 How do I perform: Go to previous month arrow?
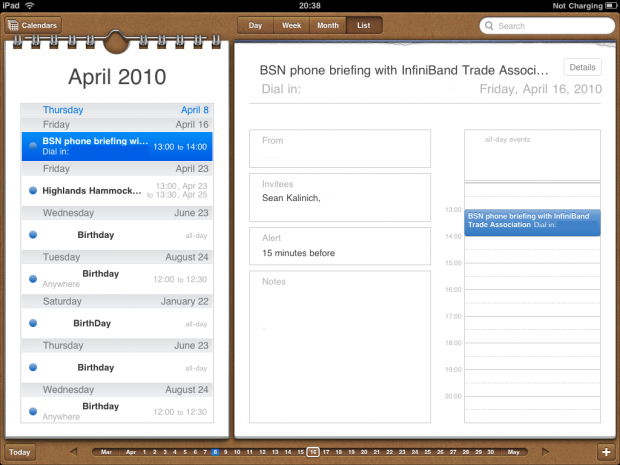[74, 452]
